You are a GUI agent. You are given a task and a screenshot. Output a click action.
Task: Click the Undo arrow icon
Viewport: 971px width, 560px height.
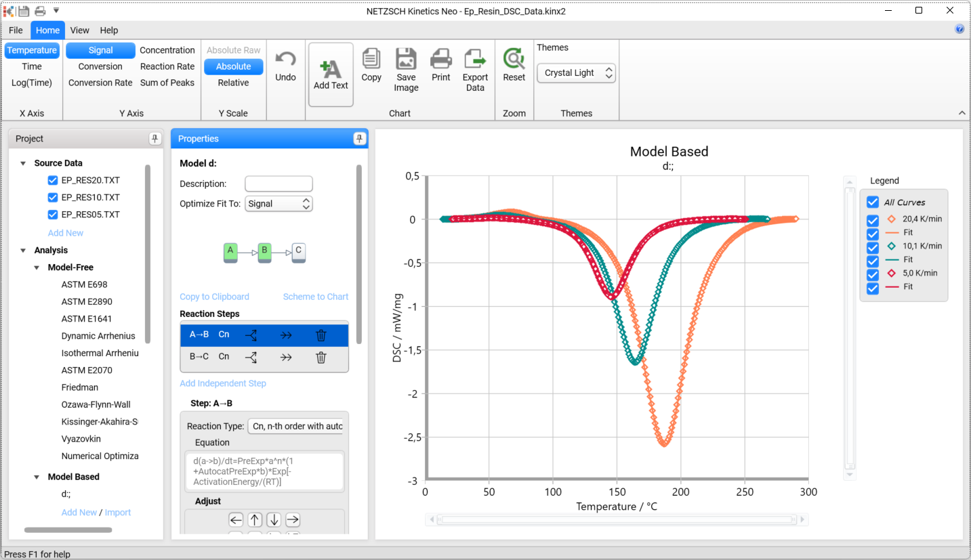tap(285, 60)
